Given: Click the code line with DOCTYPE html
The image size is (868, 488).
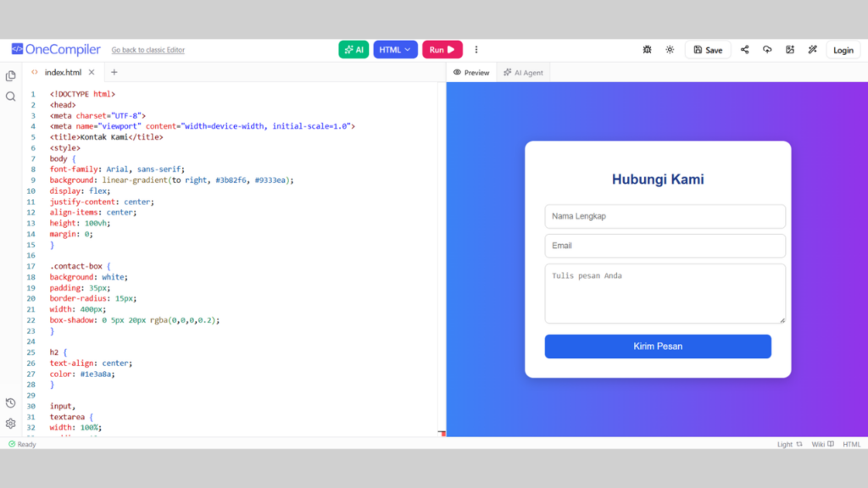Looking at the screenshot, I should coord(82,94).
